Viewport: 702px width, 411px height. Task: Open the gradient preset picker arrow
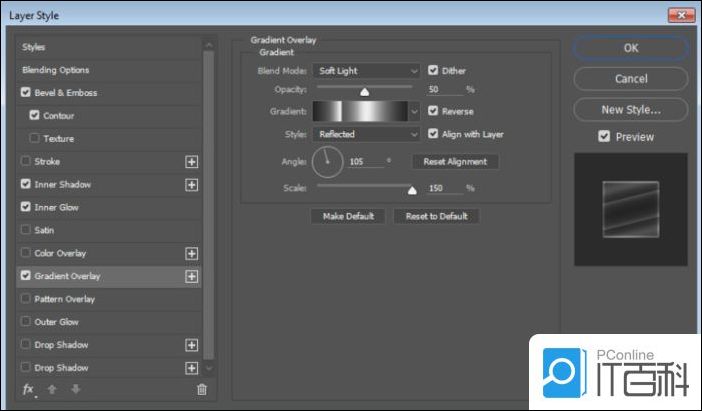tap(415, 111)
